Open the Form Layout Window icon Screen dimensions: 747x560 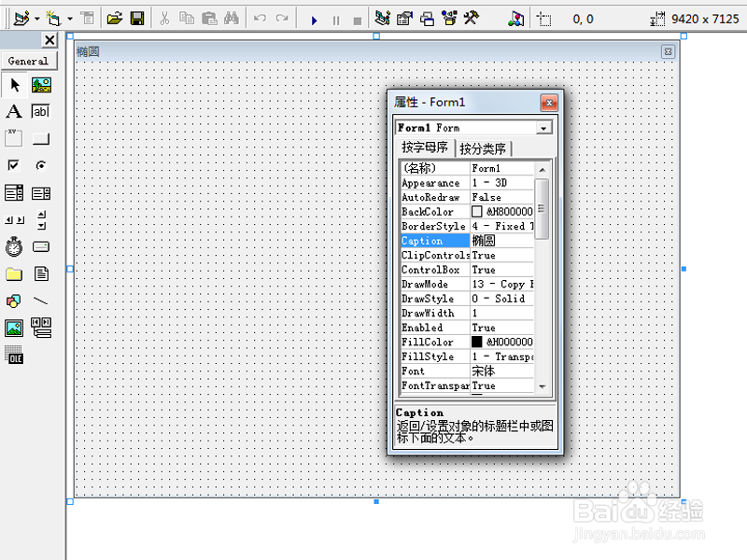pyautogui.click(x=427, y=19)
